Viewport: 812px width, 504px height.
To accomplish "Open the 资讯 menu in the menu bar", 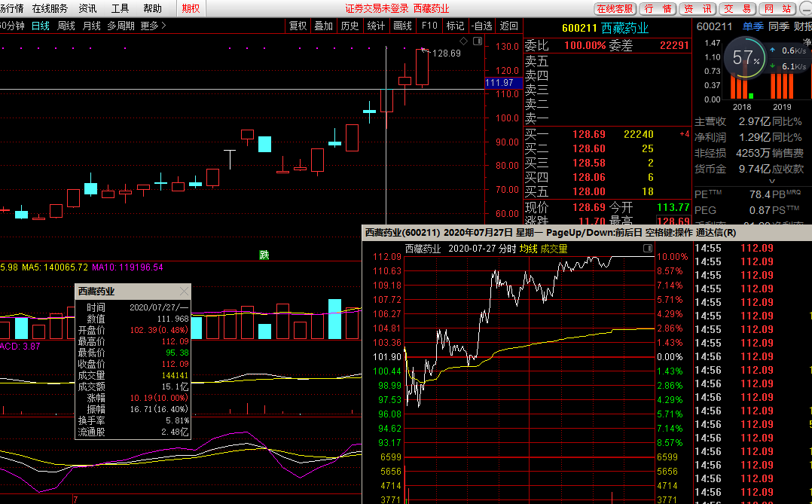I will [87, 9].
